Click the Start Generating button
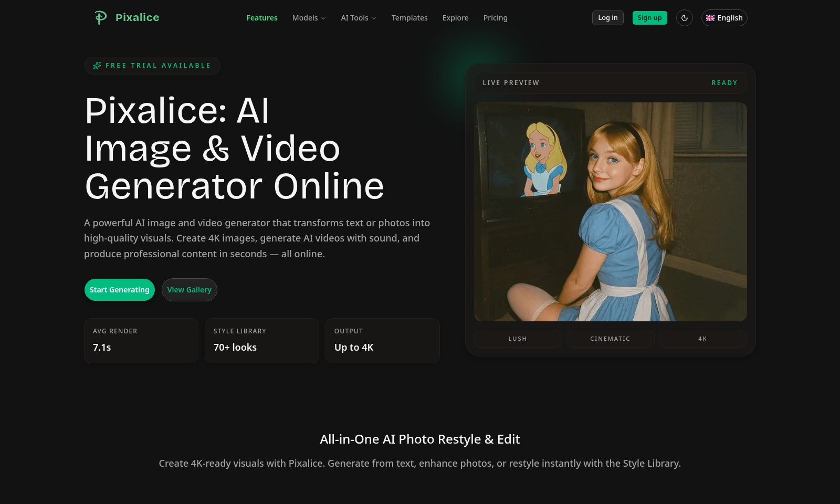The image size is (840, 504). click(x=120, y=290)
